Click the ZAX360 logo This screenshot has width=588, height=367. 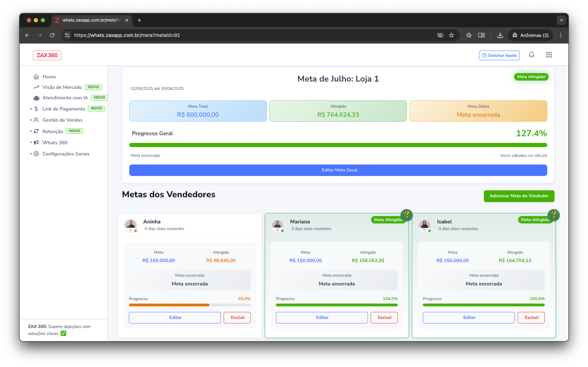47,55
